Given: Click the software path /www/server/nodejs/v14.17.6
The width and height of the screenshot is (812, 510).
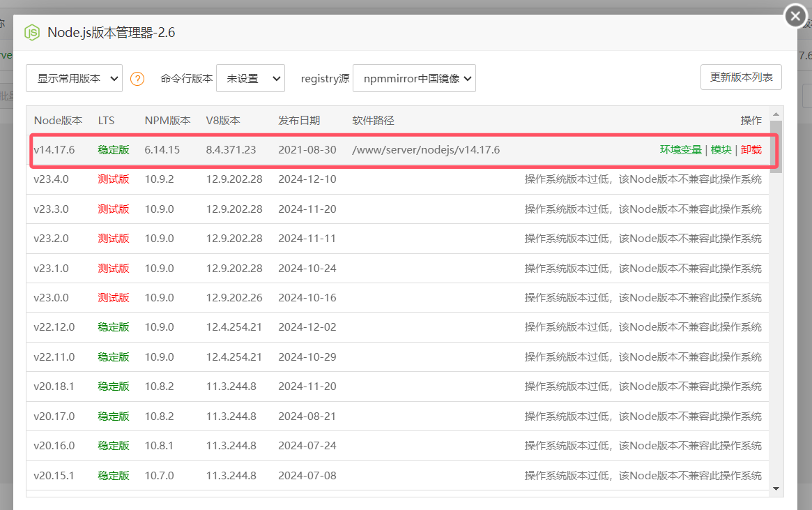Looking at the screenshot, I should click(x=426, y=149).
